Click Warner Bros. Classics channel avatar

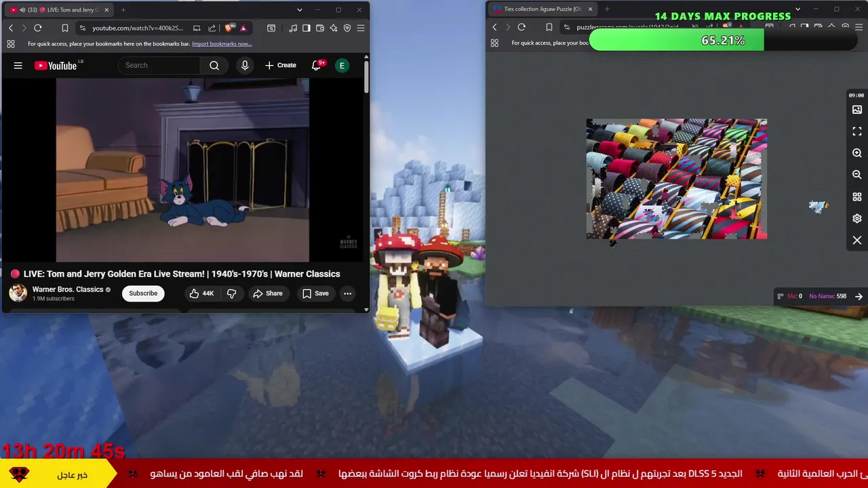pyautogui.click(x=18, y=293)
